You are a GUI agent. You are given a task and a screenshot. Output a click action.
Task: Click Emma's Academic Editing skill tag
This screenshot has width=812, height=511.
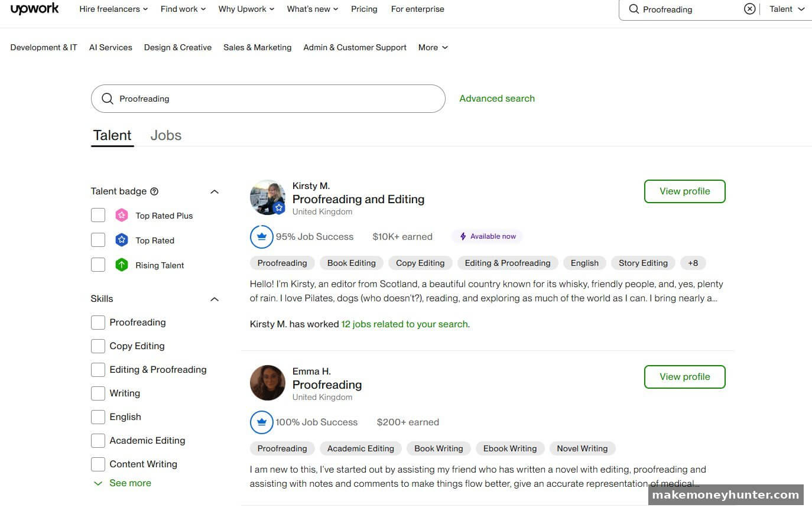(360, 449)
